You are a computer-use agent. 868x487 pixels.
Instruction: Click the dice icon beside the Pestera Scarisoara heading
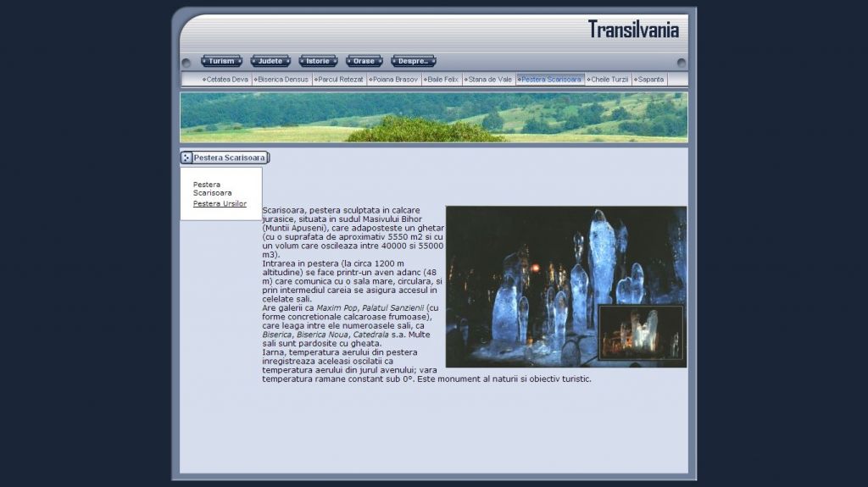(x=186, y=158)
